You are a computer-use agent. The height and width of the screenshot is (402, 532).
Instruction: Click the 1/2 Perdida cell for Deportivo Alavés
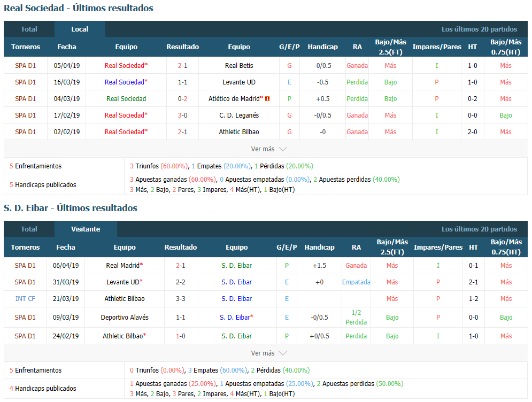[356, 318]
